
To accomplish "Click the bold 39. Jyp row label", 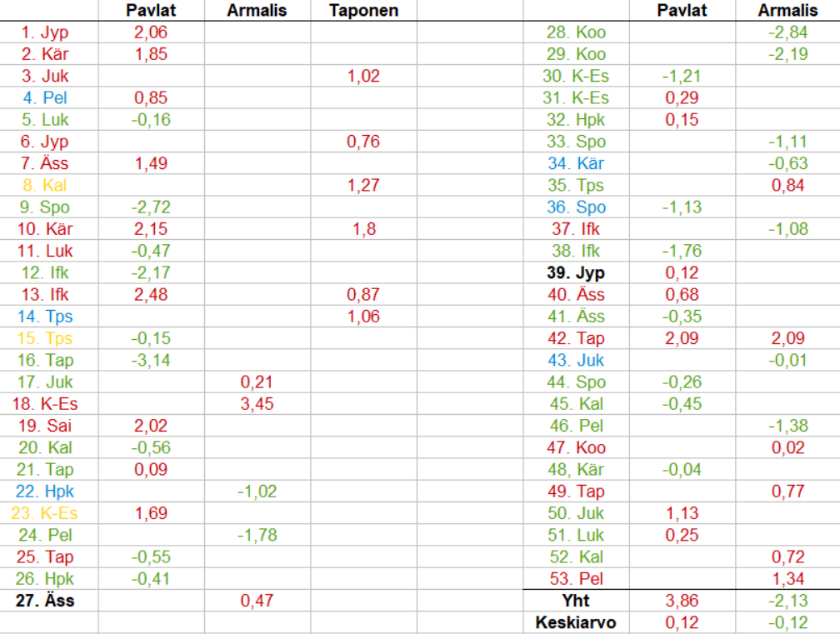I will [575, 272].
